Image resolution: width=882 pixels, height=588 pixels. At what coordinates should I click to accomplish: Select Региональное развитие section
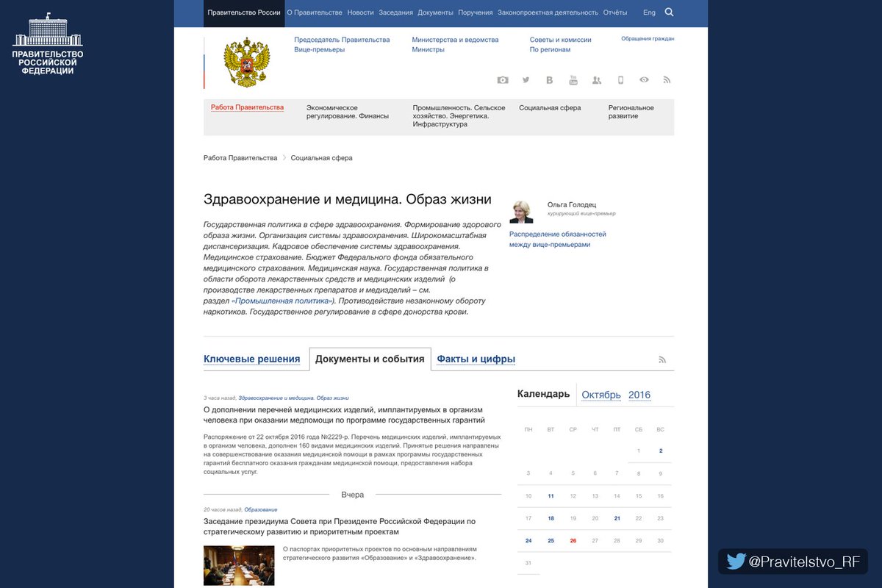tap(631, 112)
